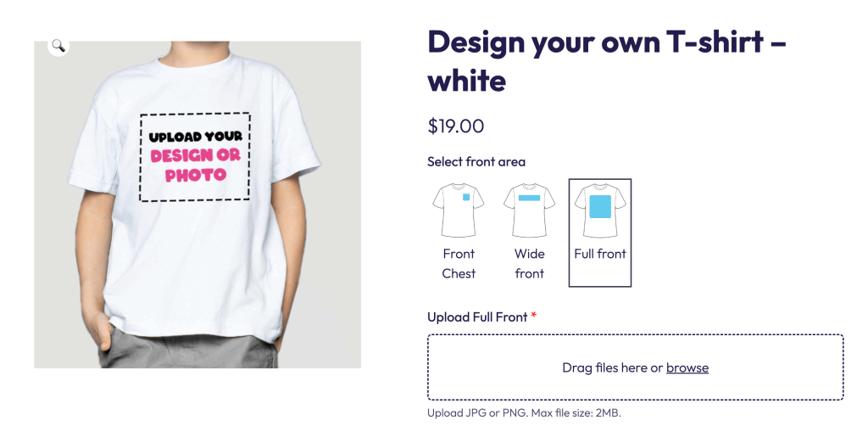868x426 pixels.
Task: Click the dashed design placeholder box on shirt
Action: [195, 157]
